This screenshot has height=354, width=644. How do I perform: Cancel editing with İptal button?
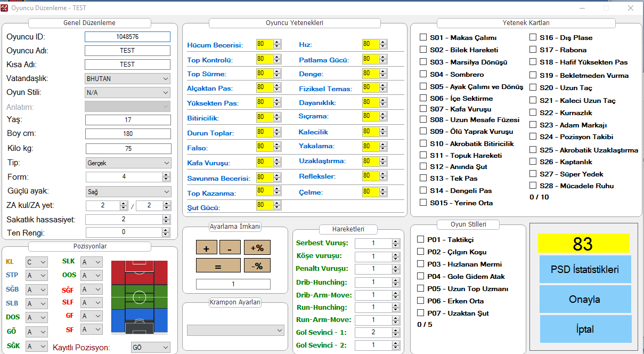pos(585,329)
